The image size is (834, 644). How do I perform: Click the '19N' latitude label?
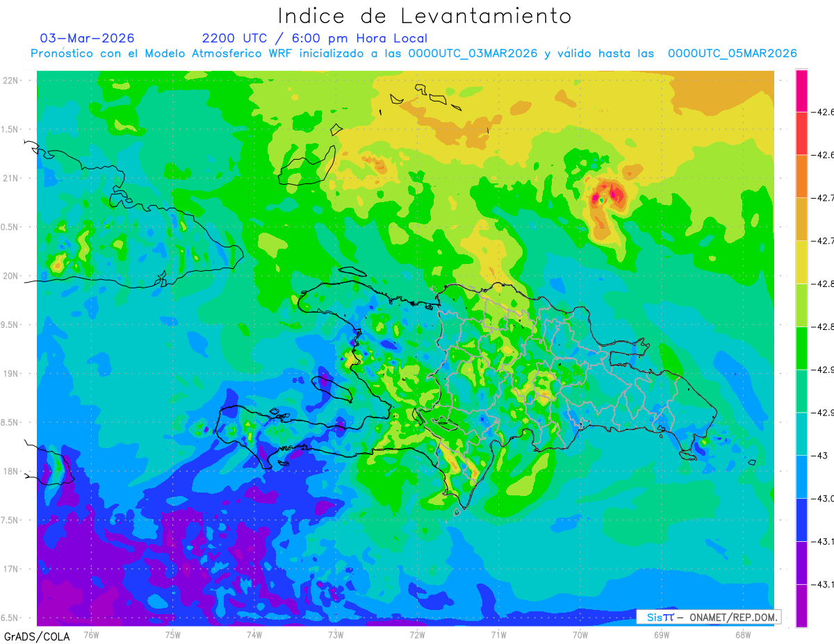click(x=10, y=374)
